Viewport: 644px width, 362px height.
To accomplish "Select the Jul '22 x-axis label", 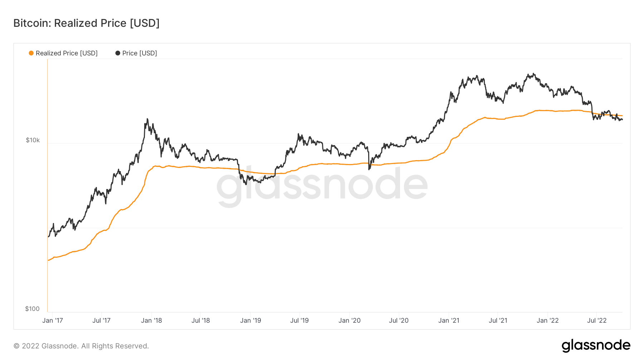I will [x=597, y=321].
